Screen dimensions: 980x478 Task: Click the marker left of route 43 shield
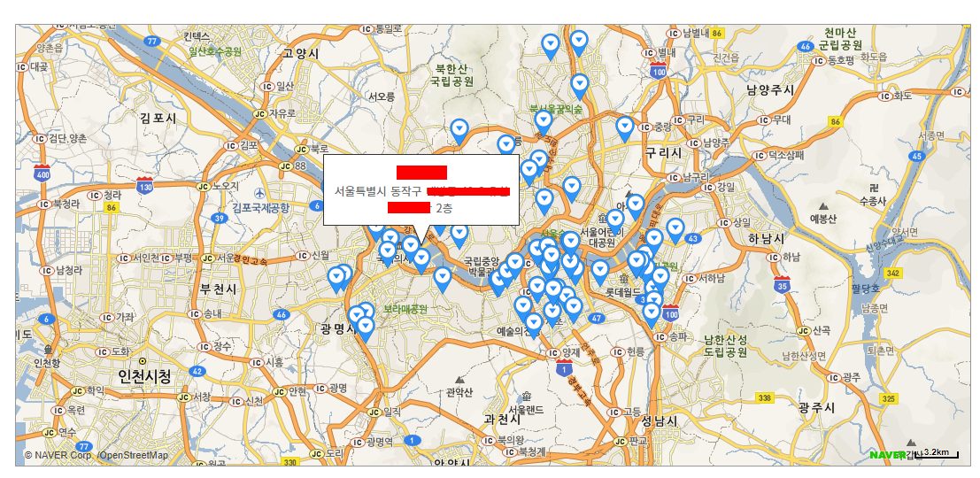click(x=675, y=229)
